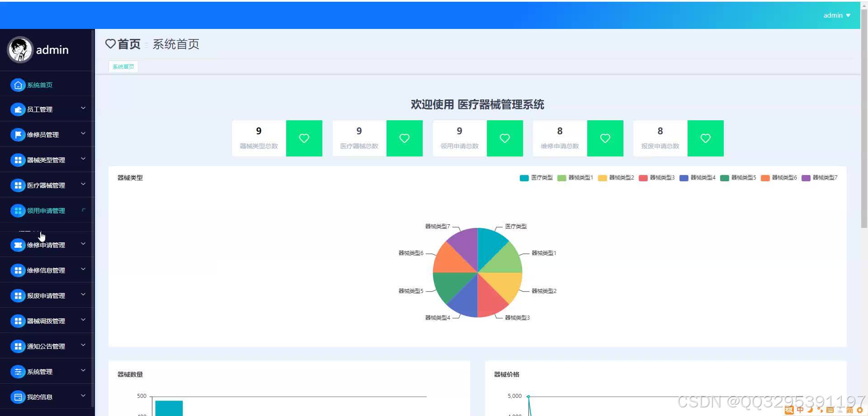Expand the 维修申请管理 chevron
Image resolution: width=868 pixels, height=416 pixels.
[x=83, y=244]
